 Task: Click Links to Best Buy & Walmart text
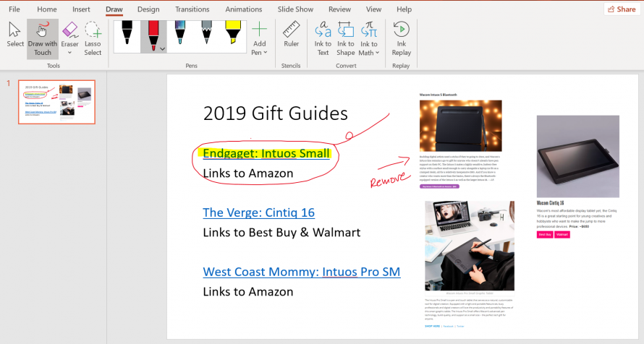coord(281,233)
